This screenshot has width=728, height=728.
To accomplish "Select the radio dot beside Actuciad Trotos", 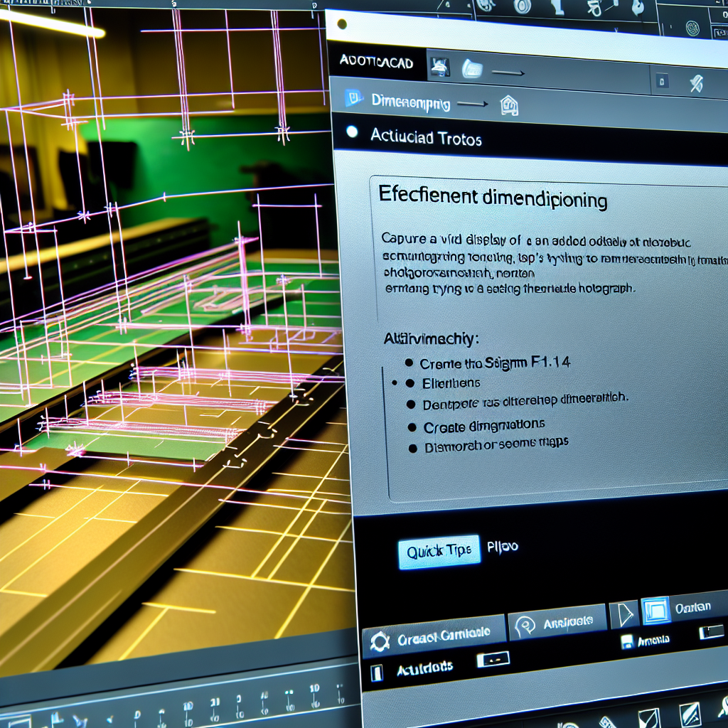I will click(350, 132).
